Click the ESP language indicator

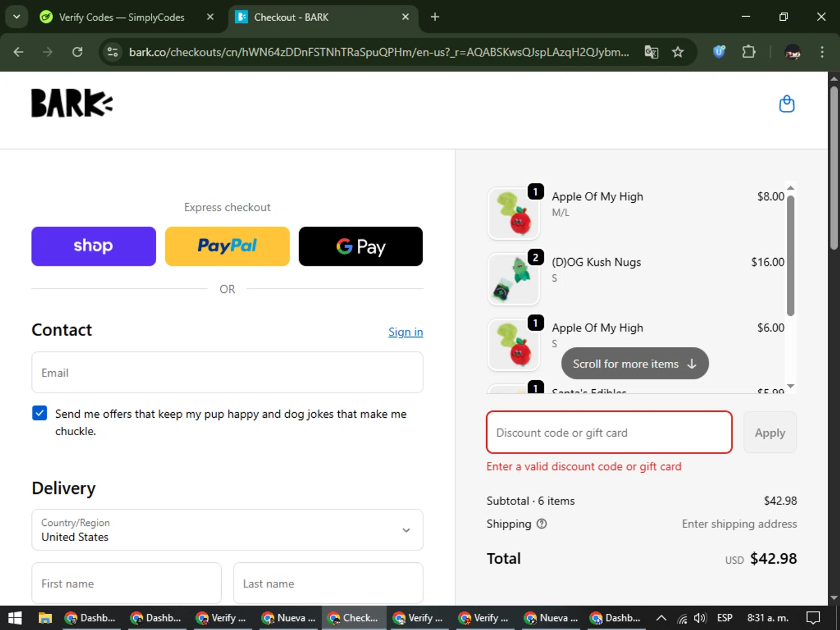coord(725,618)
